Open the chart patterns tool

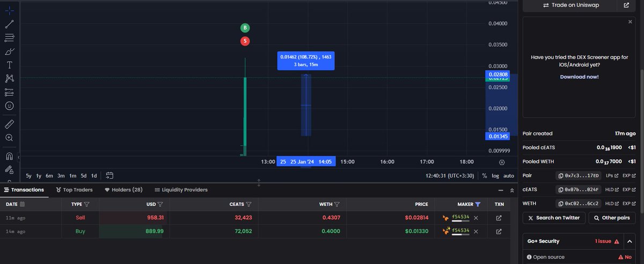9,79
